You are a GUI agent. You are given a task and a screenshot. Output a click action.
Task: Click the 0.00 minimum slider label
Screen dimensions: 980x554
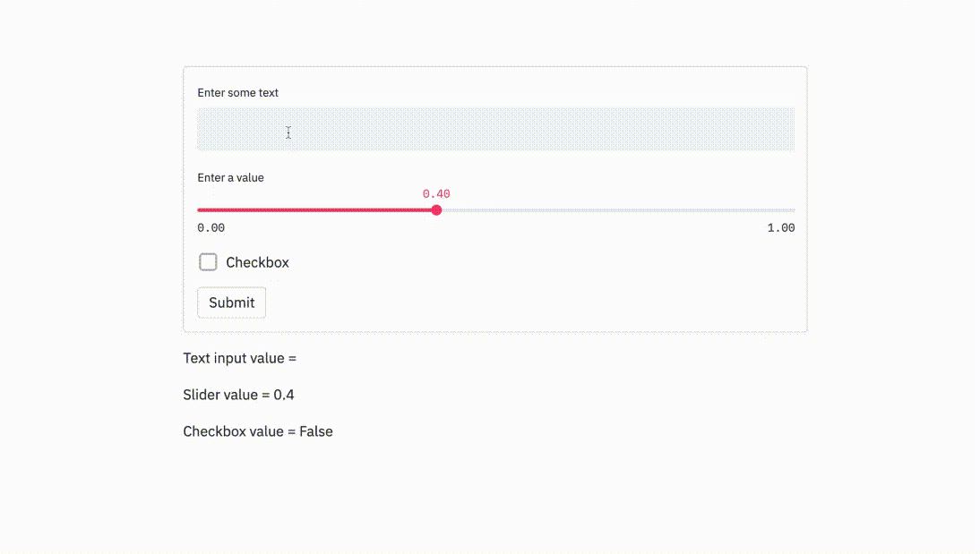point(211,228)
